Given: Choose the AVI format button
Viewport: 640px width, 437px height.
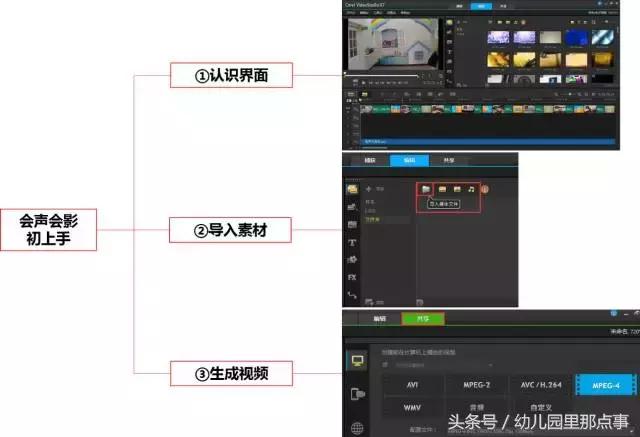Looking at the screenshot, I should [x=412, y=385].
